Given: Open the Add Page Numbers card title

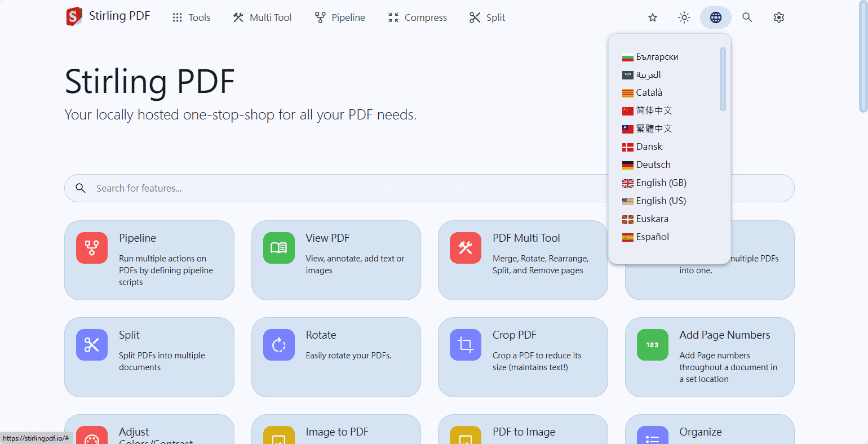Looking at the screenshot, I should [x=725, y=335].
